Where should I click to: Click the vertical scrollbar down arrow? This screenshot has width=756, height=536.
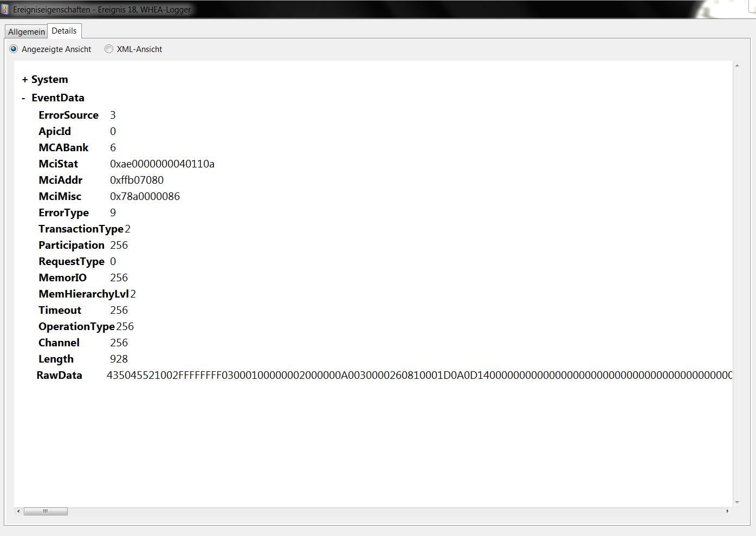click(737, 502)
